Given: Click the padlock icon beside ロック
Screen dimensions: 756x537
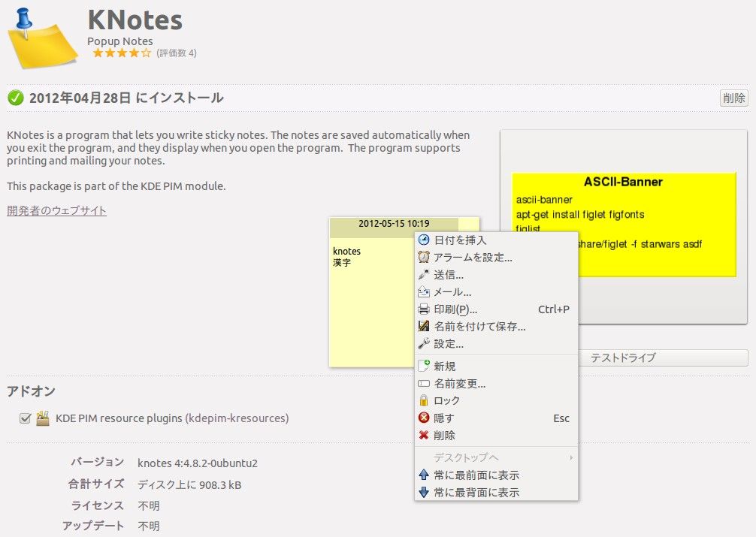Looking at the screenshot, I should (x=424, y=400).
